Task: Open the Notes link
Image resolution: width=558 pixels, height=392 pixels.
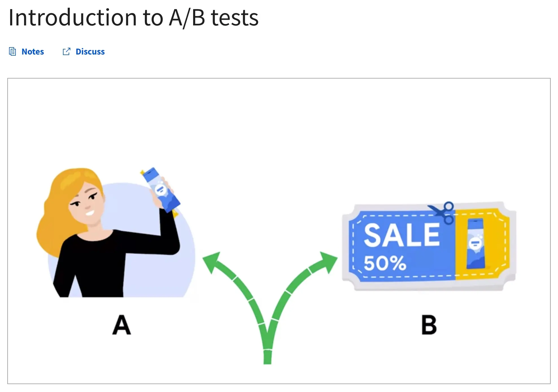Action: tap(33, 52)
